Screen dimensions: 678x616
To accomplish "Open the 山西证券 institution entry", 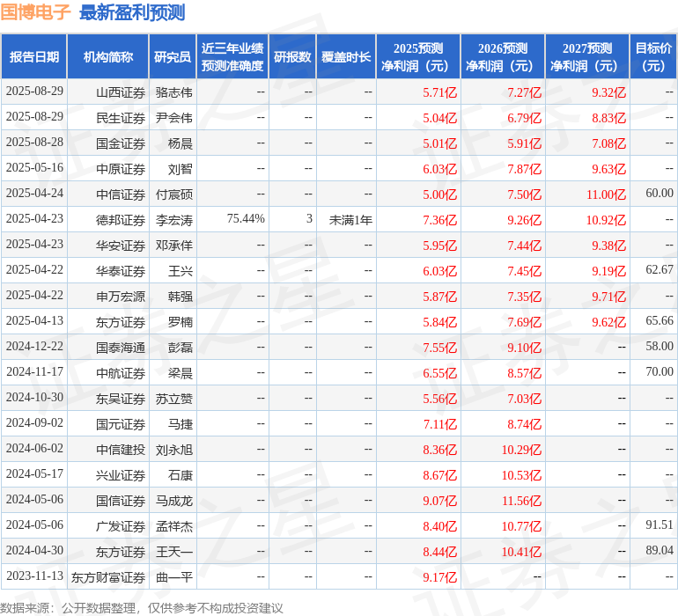I will click(121, 92).
